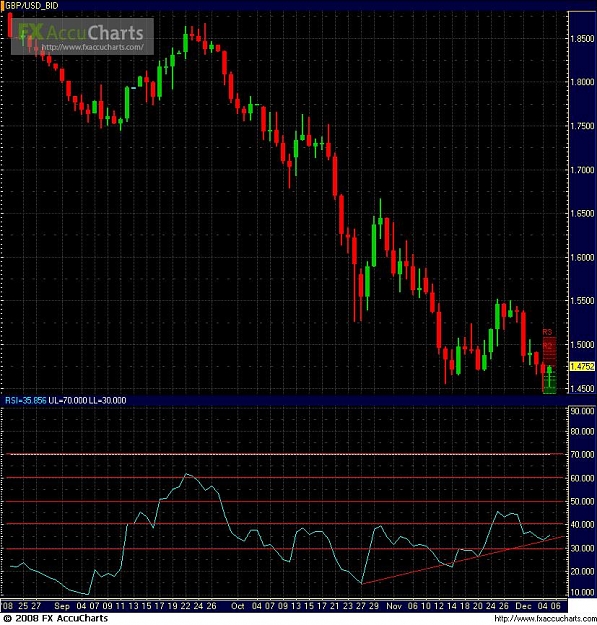Click the 08 date label at axis start
This screenshot has width=597, height=625.
click(x=8, y=606)
